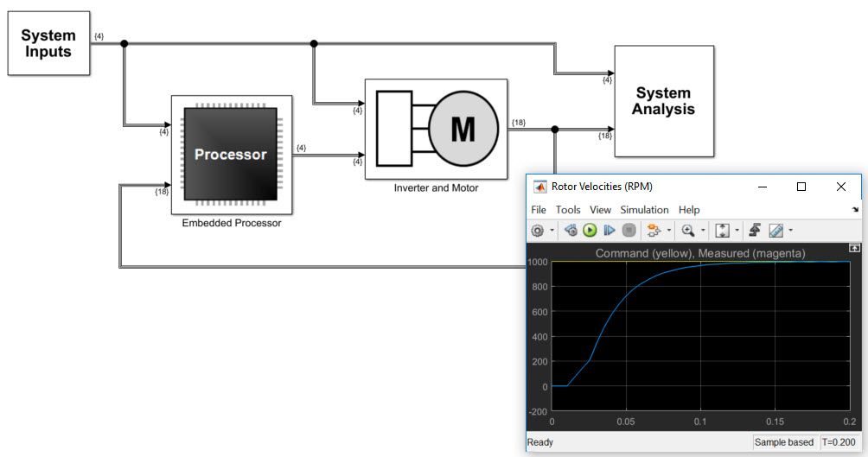This screenshot has height=457, width=868.
Task: Expand the configuration gear dropdown arrow
Action: (x=551, y=231)
